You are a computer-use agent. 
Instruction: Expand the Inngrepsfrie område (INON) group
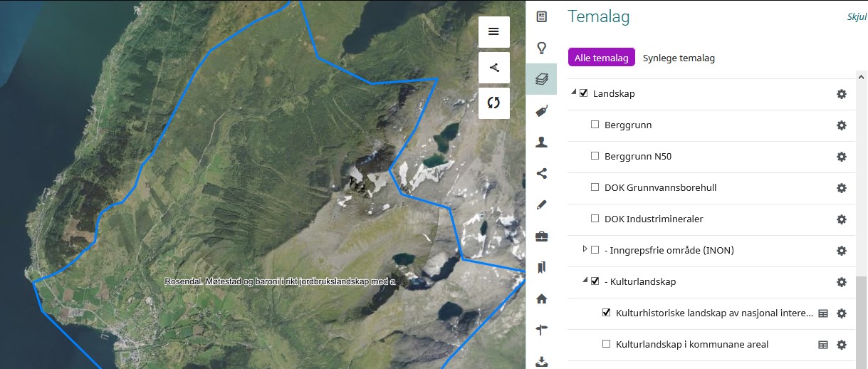point(585,249)
